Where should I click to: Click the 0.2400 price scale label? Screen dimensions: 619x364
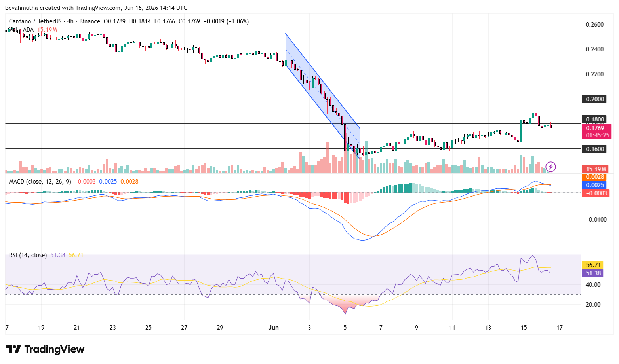pyautogui.click(x=595, y=49)
